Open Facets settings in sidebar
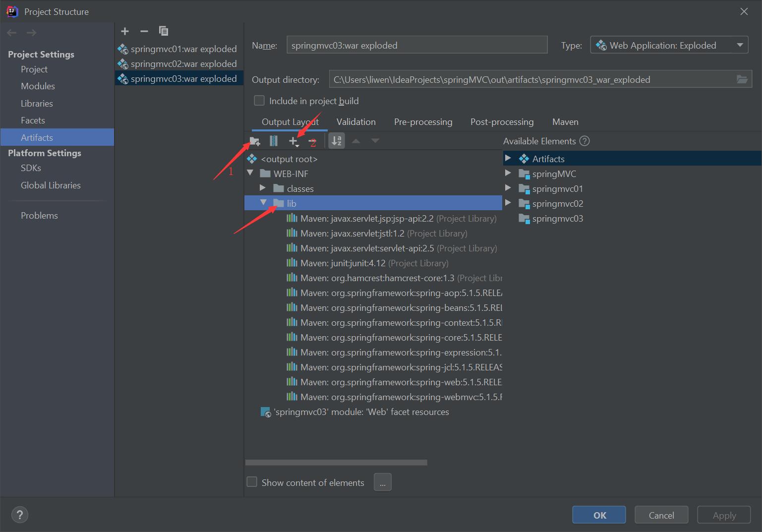762x532 pixels. pos(33,120)
